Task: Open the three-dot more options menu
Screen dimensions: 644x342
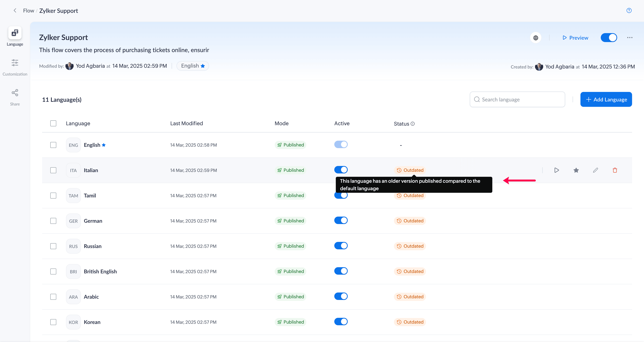Action: (629, 38)
